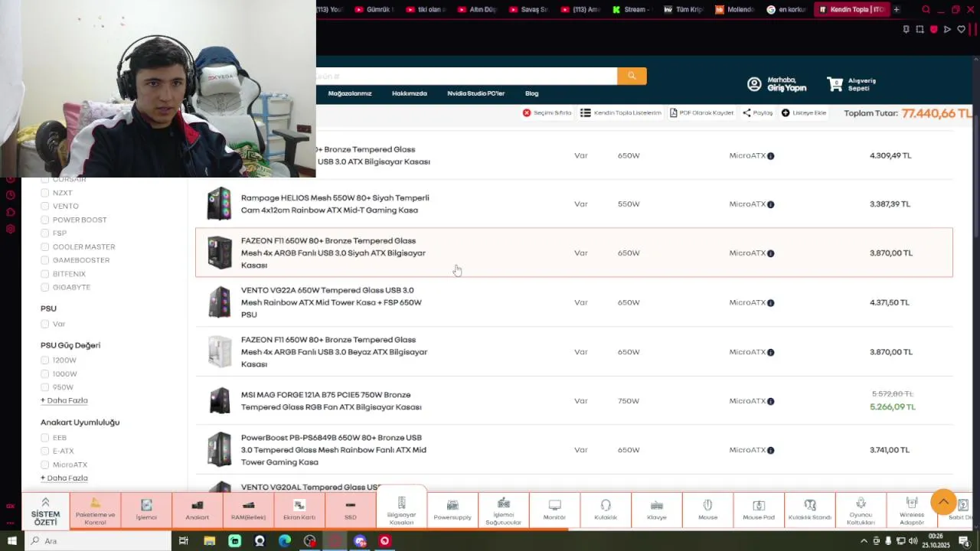Viewport: 980px width, 551px height.
Task: Open the Ekran Kartı category
Action: click(299, 510)
